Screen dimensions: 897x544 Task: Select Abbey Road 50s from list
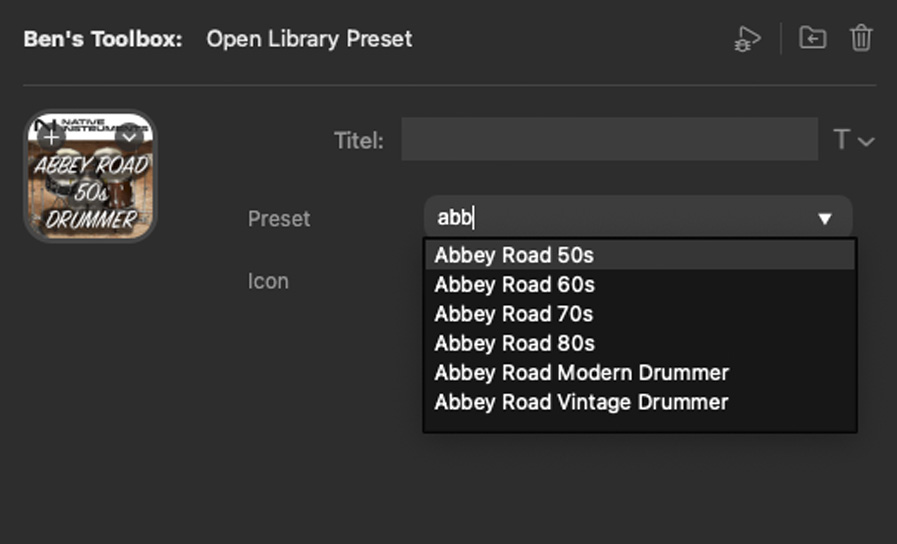(x=514, y=255)
